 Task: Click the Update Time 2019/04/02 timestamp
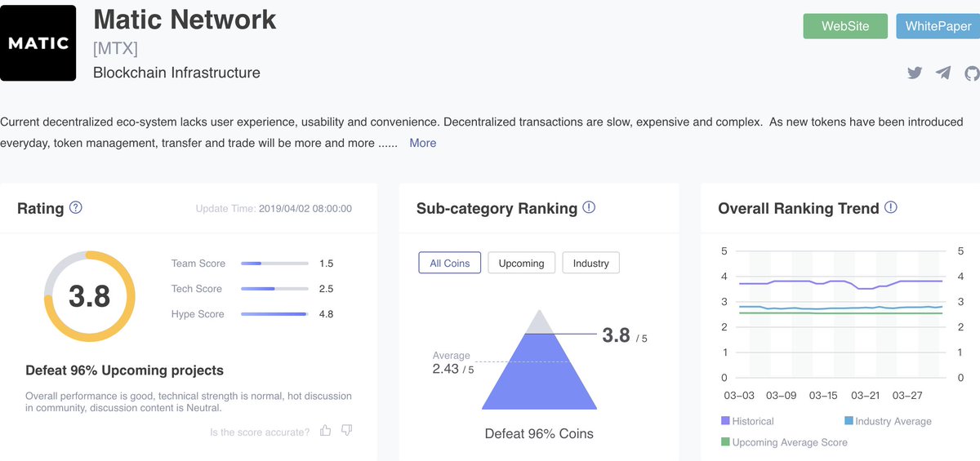[274, 209]
